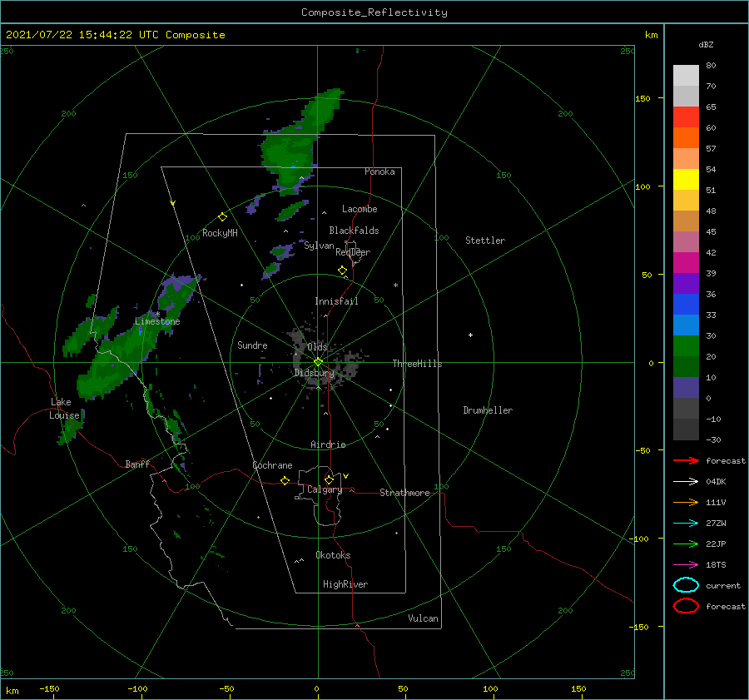Click the 36 dBZ blue color swatch
Viewport: 749px width, 700px height.
coord(686,304)
